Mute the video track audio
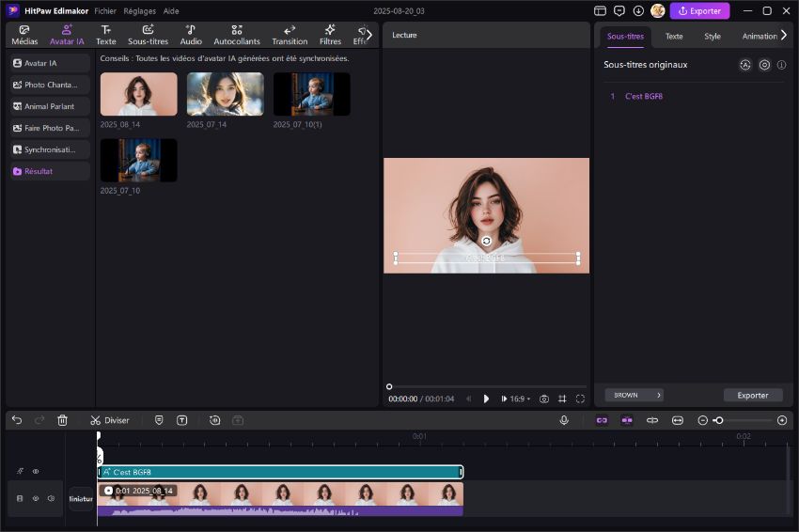The width and height of the screenshot is (799, 532). point(51,498)
